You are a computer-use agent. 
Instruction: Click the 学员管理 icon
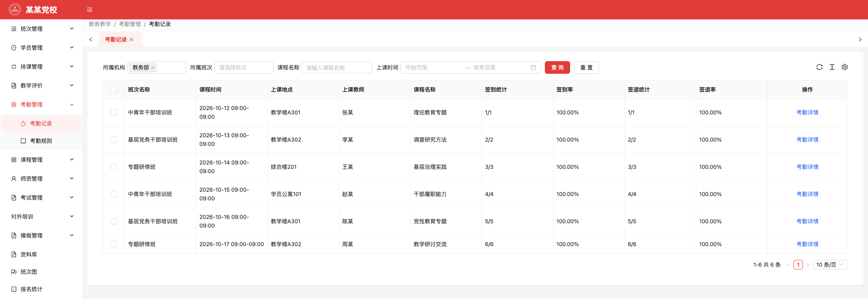[14, 48]
